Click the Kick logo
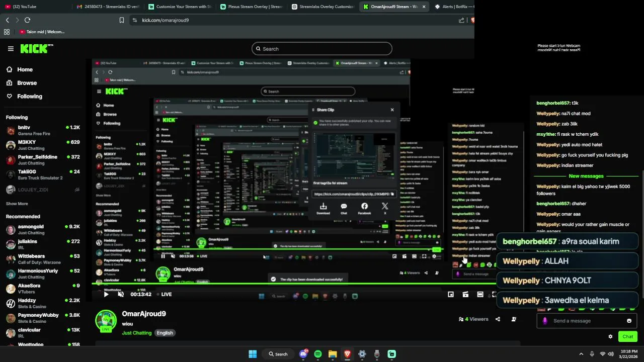 (36, 48)
